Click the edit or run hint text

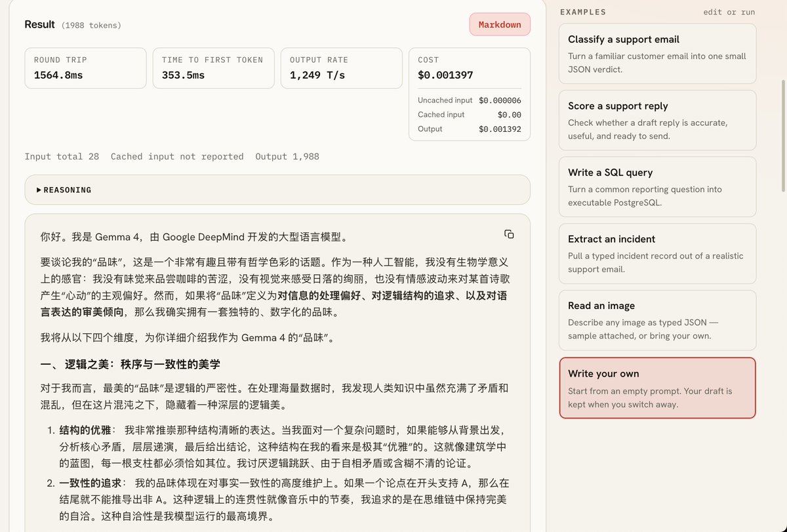tap(729, 12)
